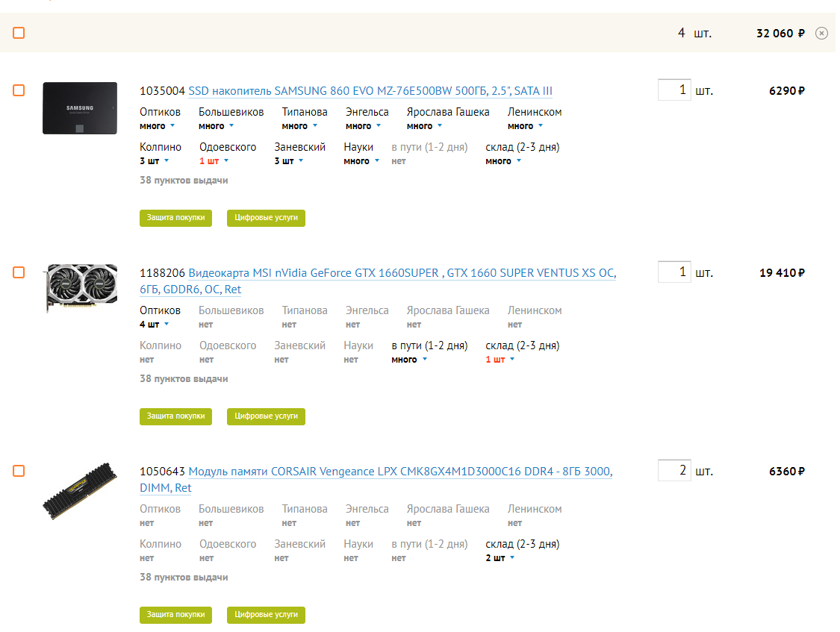Click the Samsung SSD product thumbnail
Viewport: 840px width, 632px height.
pyautogui.click(x=80, y=108)
